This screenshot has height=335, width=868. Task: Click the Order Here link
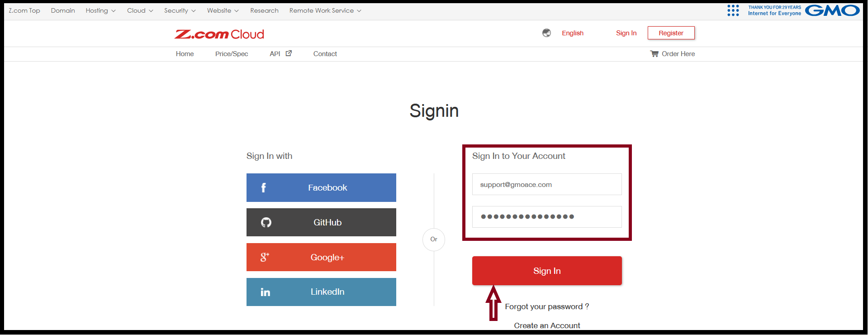pyautogui.click(x=673, y=54)
